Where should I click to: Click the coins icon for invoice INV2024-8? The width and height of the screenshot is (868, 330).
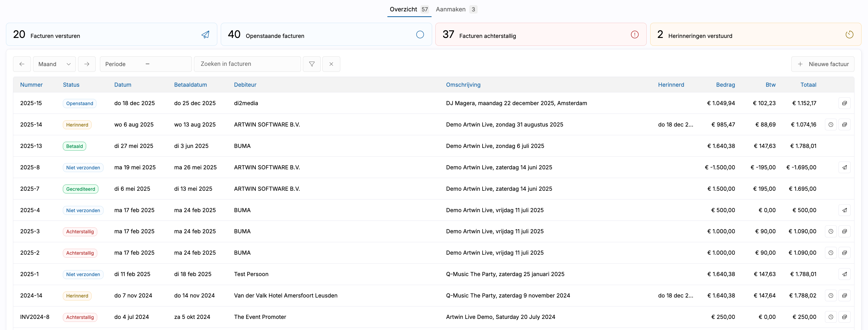pyautogui.click(x=844, y=317)
